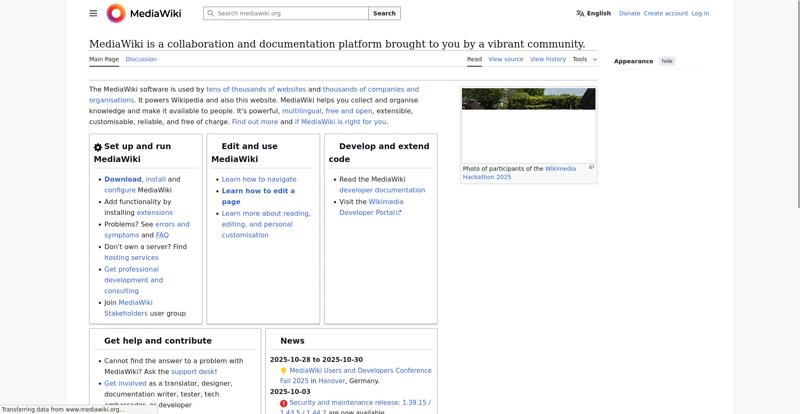Select the View source tab
The height and width of the screenshot is (414, 800).
click(x=506, y=59)
